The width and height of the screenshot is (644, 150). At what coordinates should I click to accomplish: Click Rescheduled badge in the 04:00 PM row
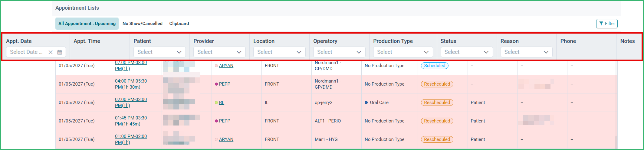coord(437,84)
